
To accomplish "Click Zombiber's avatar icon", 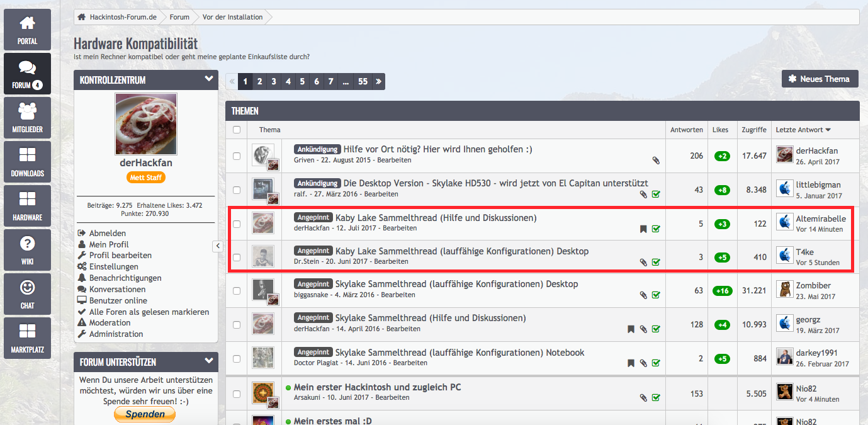I will pyautogui.click(x=784, y=290).
